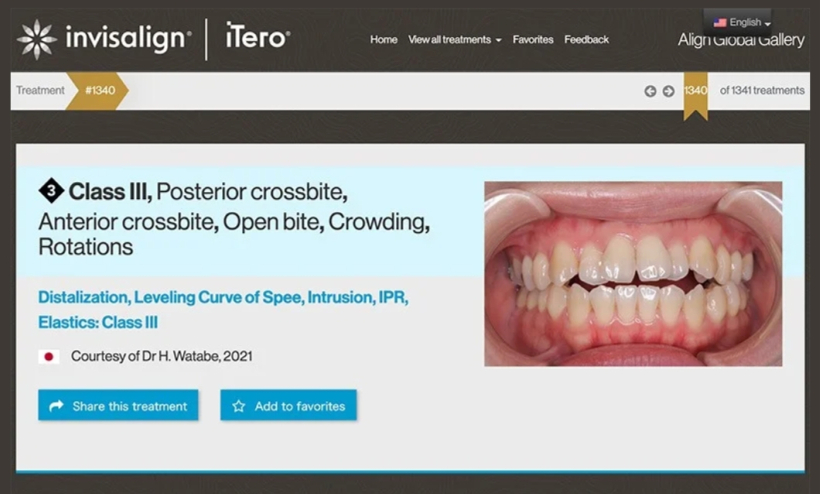
Task: Click the US flag language icon
Action: pyautogui.click(x=720, y=22)
